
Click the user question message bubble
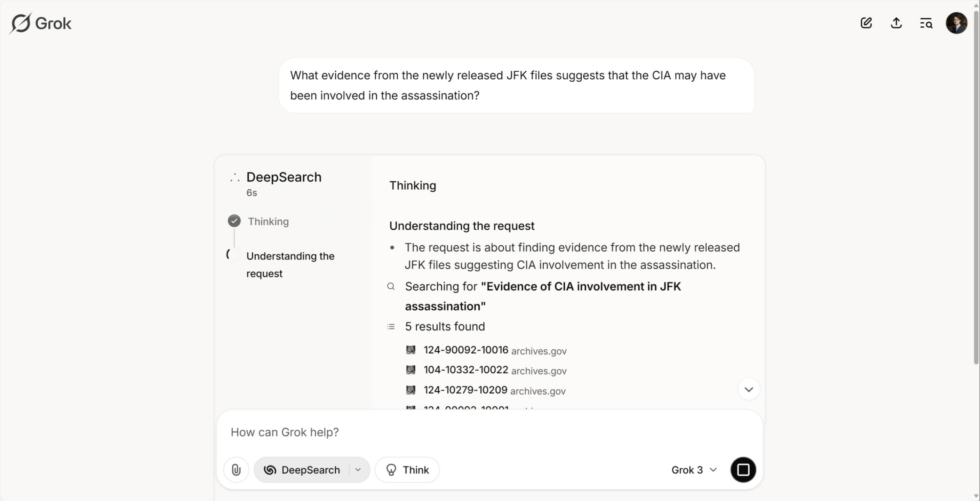[516, 85]
